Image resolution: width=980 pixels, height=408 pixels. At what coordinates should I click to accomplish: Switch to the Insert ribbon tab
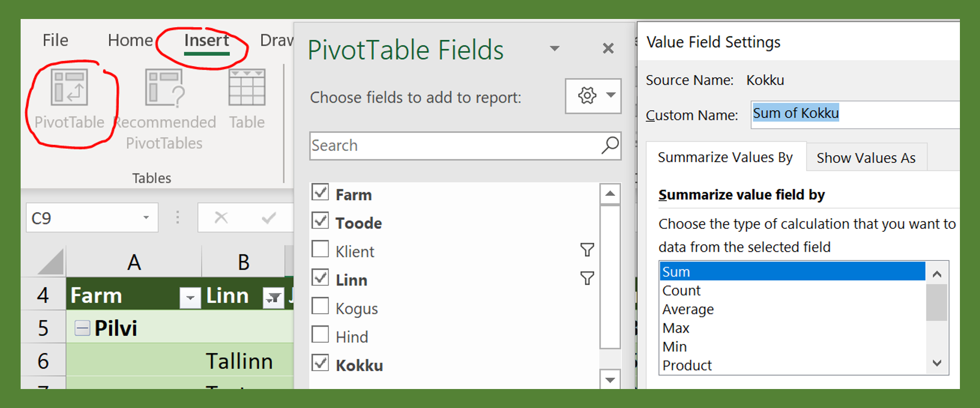click(206, 41)
